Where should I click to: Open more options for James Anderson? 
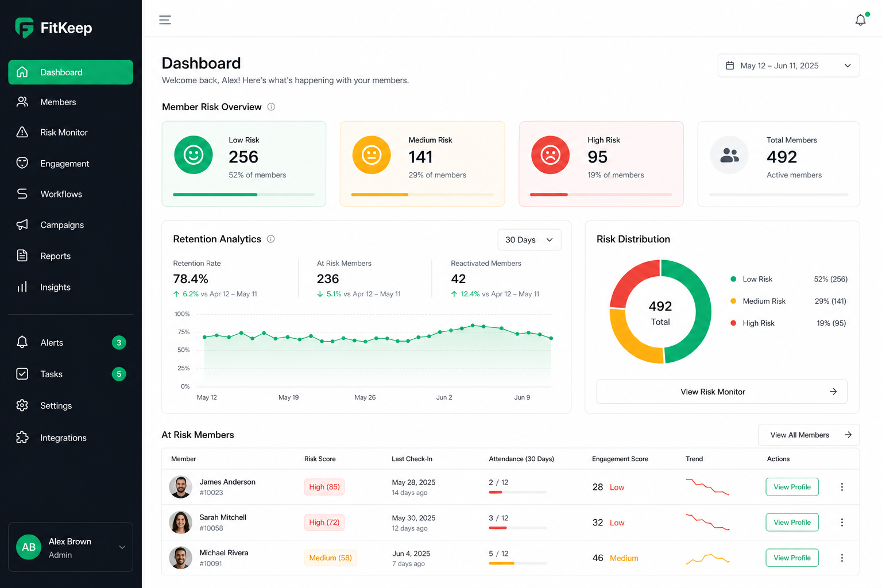842,487
